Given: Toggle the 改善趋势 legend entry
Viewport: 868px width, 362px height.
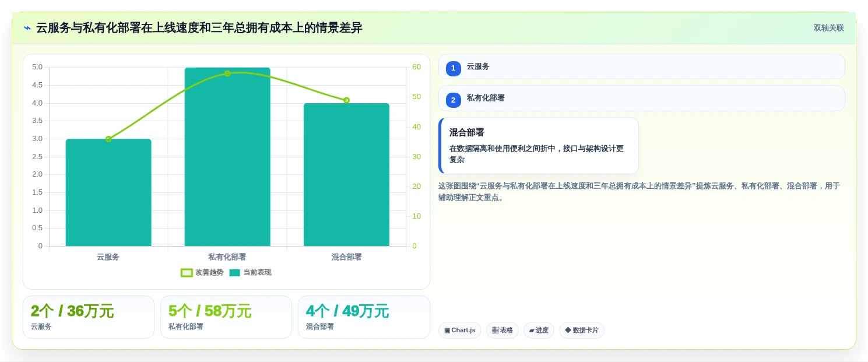Looking at the screenshot, I should (202, 272).
